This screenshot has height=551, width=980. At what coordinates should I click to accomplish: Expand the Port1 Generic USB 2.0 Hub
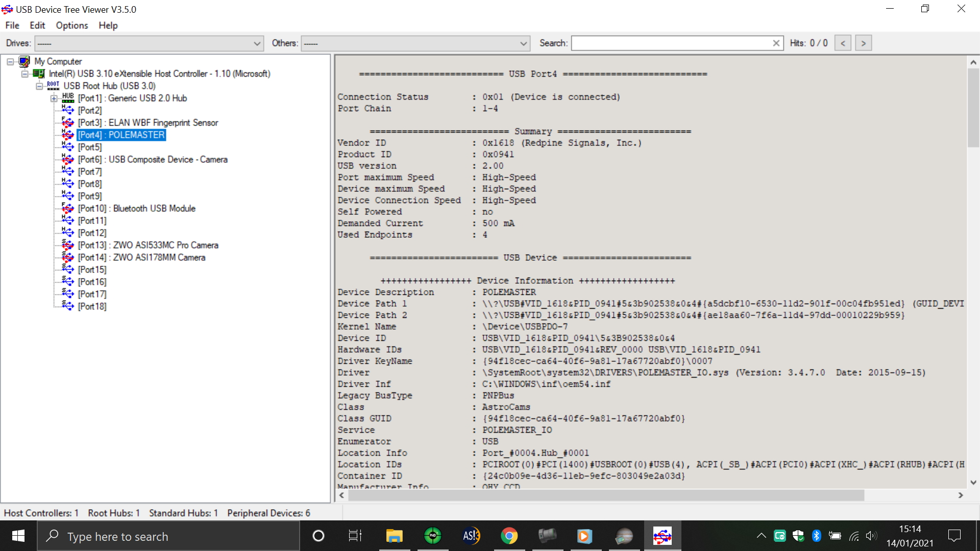tap(54, 98)
